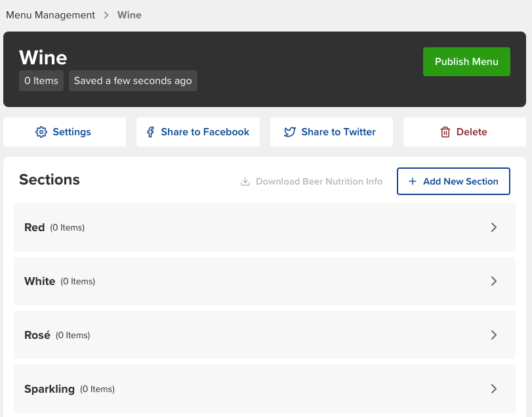
Task: Expand the Sparkling section chevron
Action: (494, 389)
